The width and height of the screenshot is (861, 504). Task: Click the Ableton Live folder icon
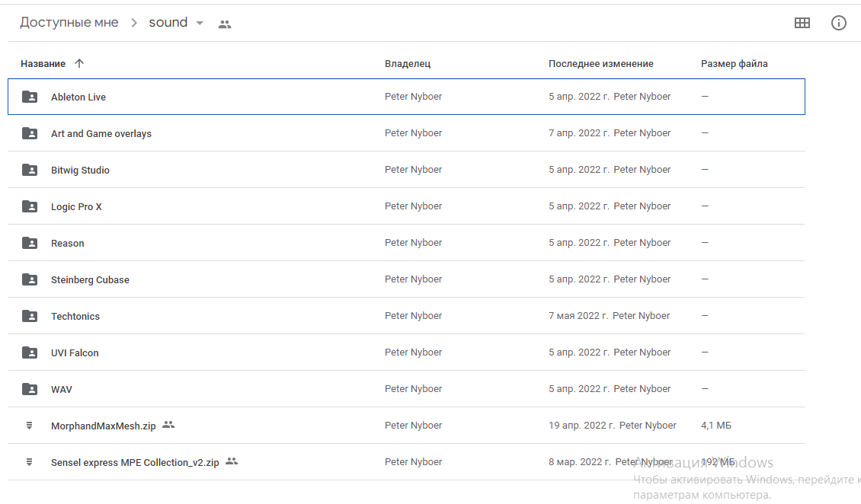click(x=30, y=97)
